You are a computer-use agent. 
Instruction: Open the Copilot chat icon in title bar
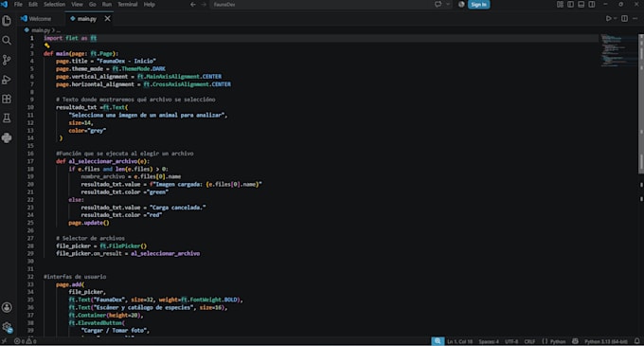point(438,5)
